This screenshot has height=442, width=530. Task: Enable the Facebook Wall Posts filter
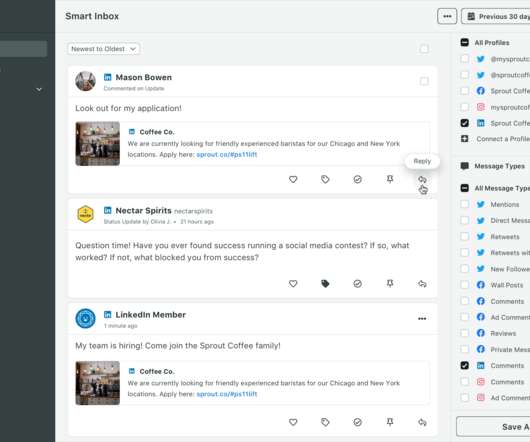click(x=465, y=285)
